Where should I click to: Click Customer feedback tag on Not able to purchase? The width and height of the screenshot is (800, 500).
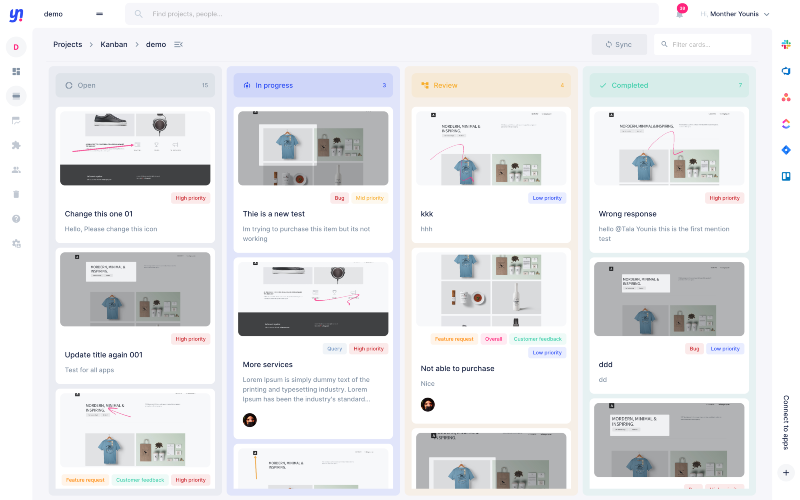click(x=537, y=339)
